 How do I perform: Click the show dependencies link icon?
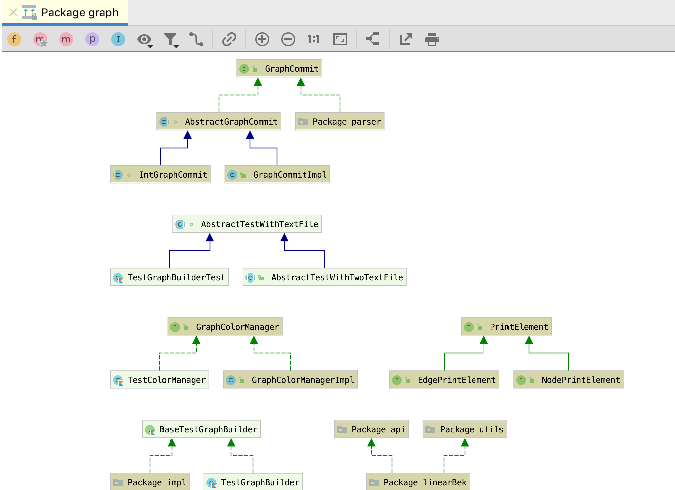tap(229, 40)
